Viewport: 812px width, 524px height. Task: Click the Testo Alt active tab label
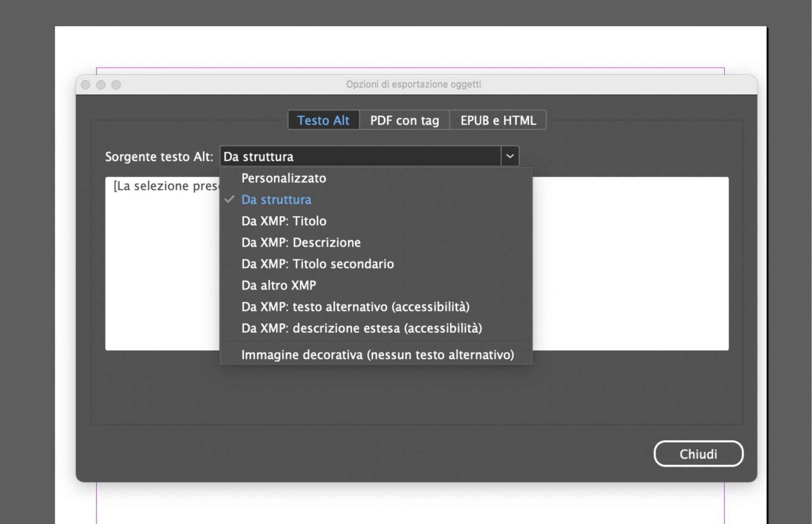tap(323, 120)
